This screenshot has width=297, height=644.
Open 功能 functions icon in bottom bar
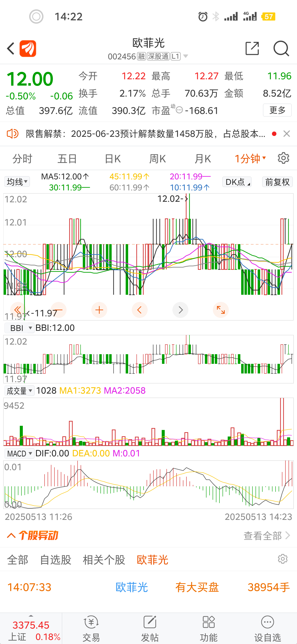[x=208, y=623]
